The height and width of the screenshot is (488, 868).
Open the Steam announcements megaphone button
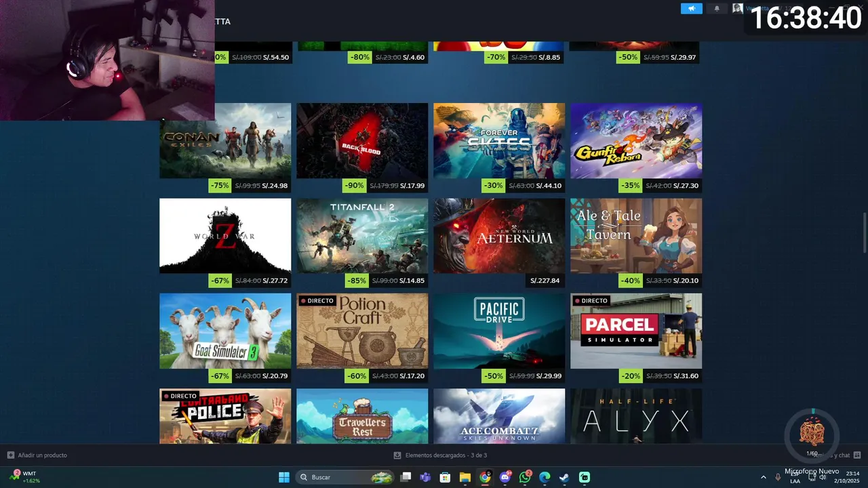click(x=691, y=9)
